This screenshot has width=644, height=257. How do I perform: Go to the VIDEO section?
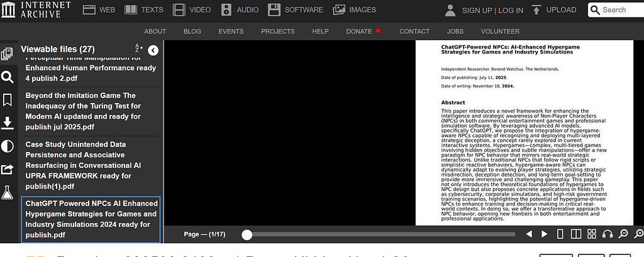200,10
